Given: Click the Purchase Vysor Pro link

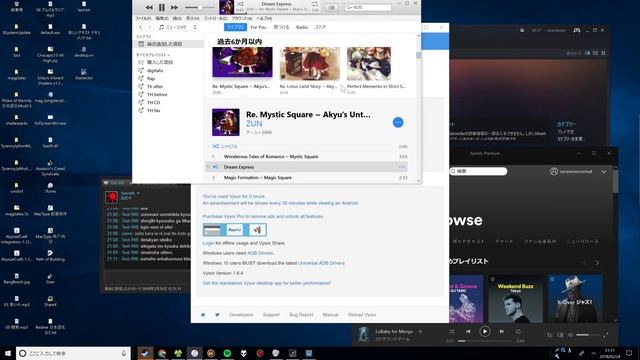Looking at the screenshot, I should 263,216.
